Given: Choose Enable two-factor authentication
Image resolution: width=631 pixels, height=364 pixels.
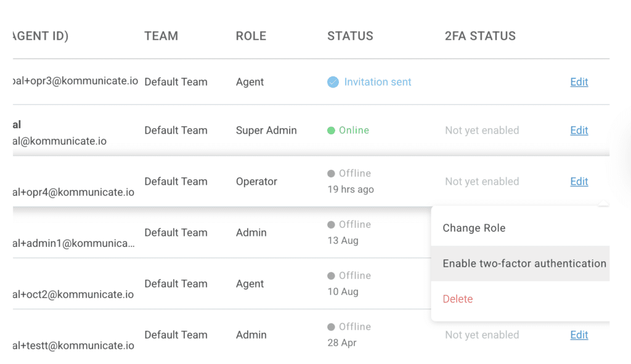Looking at the screenshot, I should [x=524, y=263].
